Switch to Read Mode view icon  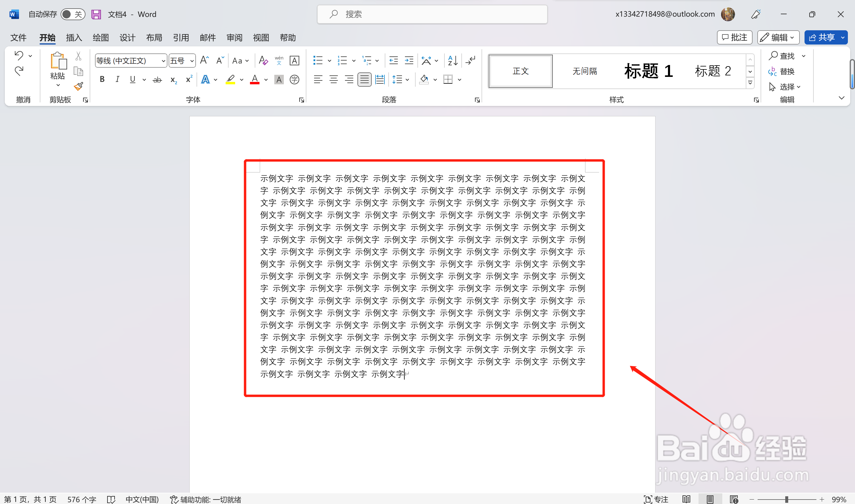tap(686, 499)
